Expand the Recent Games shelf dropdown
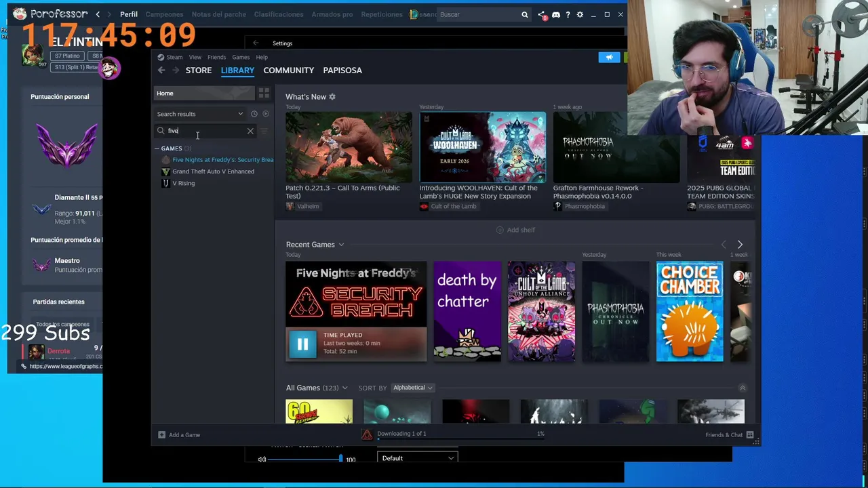Viewport: 868px width, 488px height. tap(341, 245)
